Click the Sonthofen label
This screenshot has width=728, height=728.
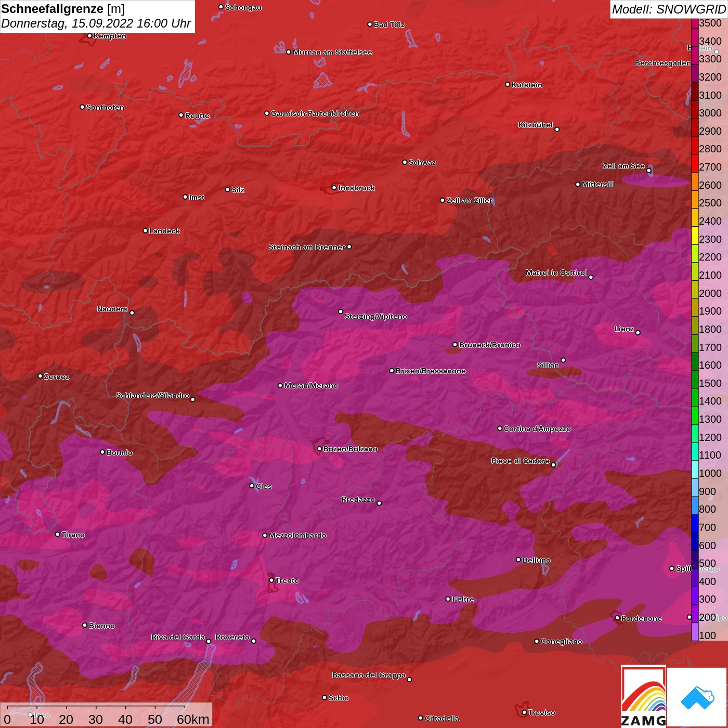click(x=105, y=107)
